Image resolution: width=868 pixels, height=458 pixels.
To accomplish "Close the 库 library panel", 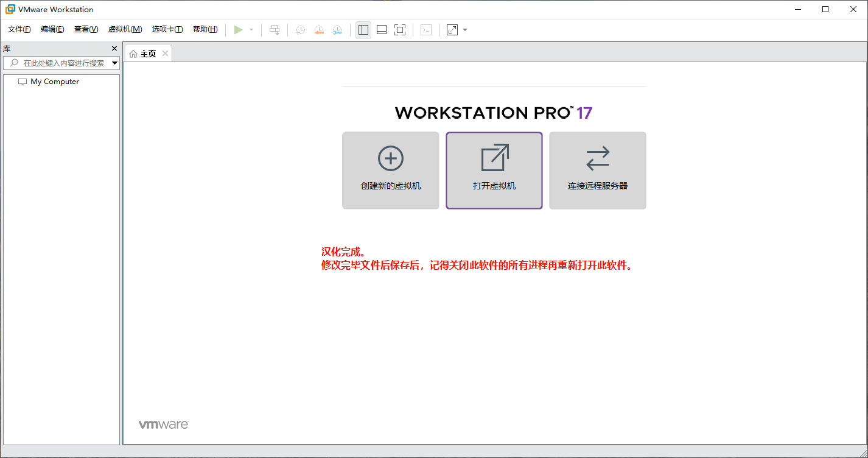I will tap(114, 48).
